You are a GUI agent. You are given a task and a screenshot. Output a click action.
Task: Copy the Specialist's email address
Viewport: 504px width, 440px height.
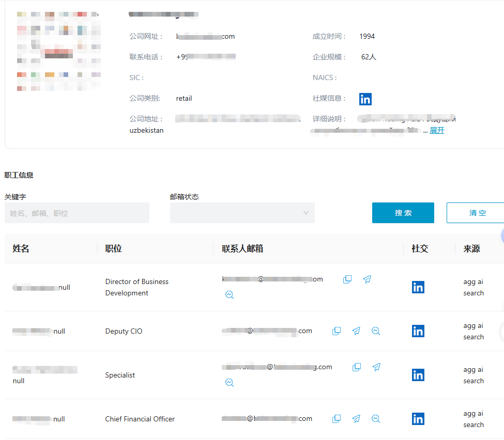357,367
